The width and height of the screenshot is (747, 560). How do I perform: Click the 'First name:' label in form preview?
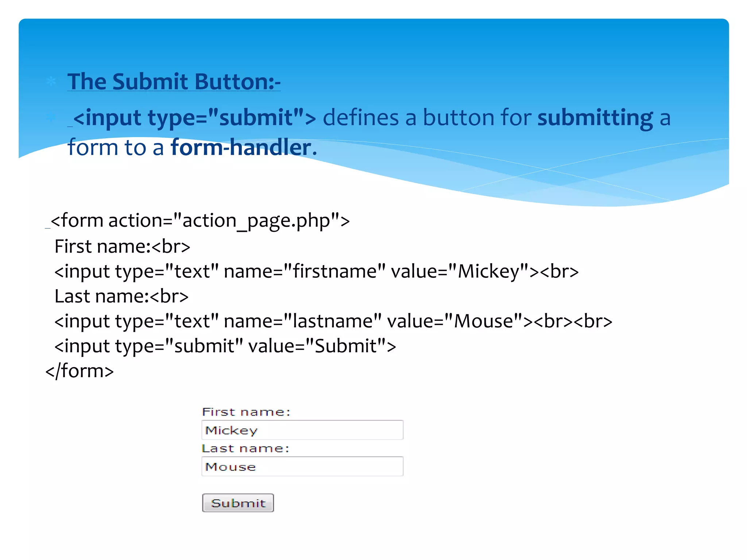point(246,412)
